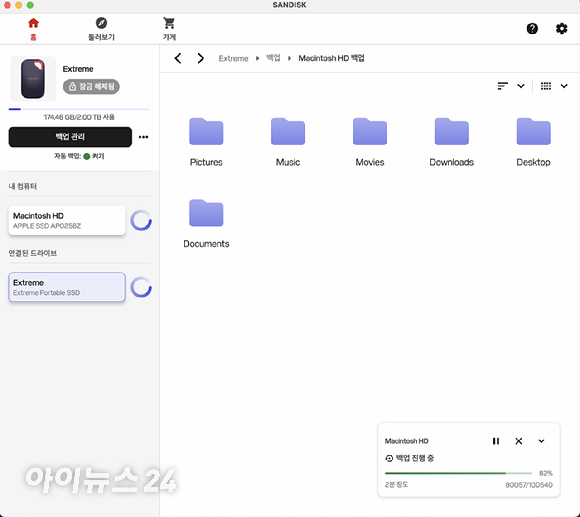The width and height of the screenshot is (580, 517).
Task: Click the Extreme device name label
Action: pyautogui.click(x=78, y=69)
